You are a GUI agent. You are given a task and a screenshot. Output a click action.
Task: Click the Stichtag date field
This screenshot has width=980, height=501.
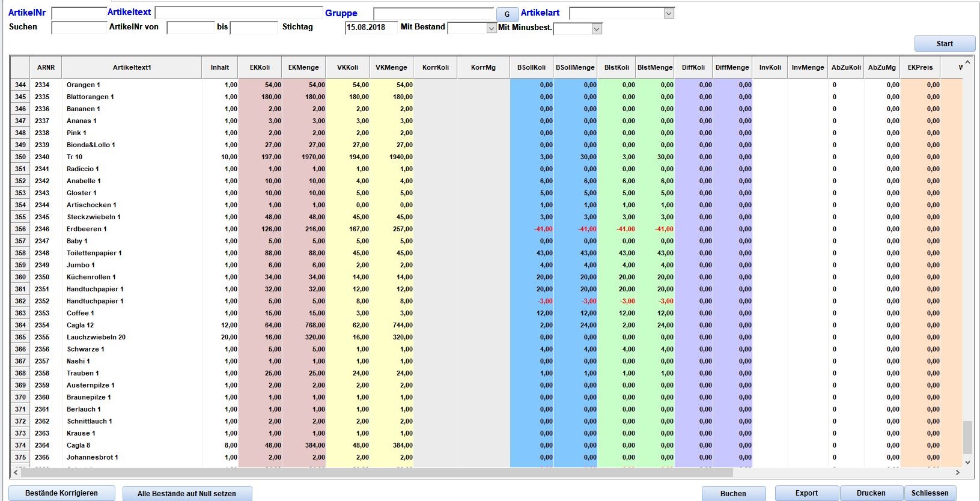click(371, 28)
